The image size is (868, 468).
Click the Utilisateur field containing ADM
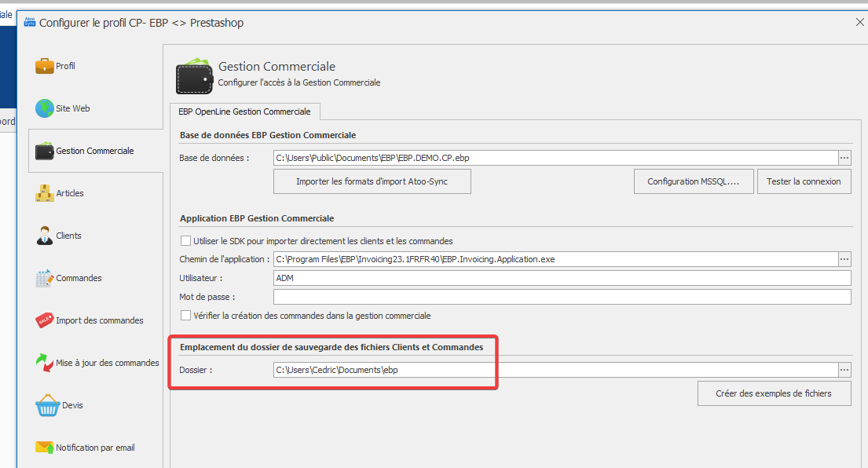point(562,278)
